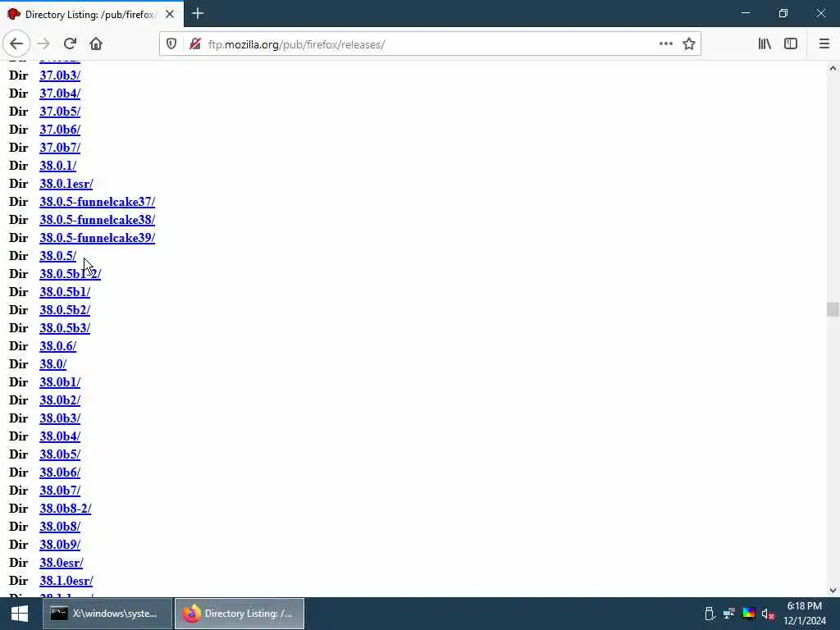Open the 38.0b6/ beta directory
Image resolution: width=840 pixels, height=630 pixels.
coord(60,472)
